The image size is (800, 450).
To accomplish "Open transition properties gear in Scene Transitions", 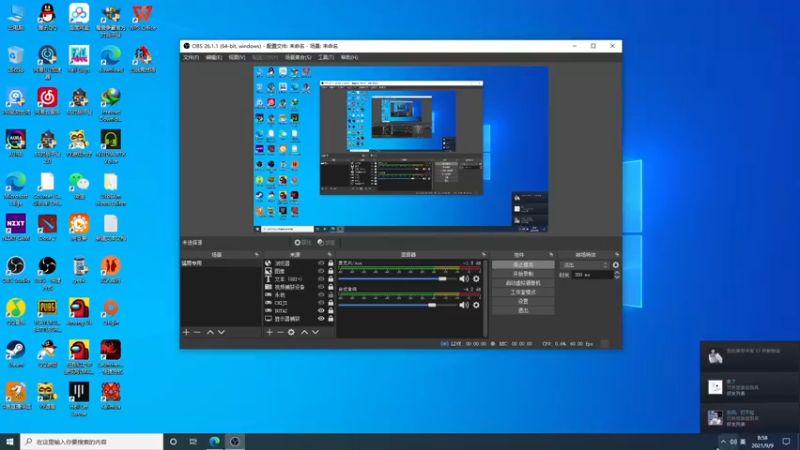I will click(x=616, y=265).
